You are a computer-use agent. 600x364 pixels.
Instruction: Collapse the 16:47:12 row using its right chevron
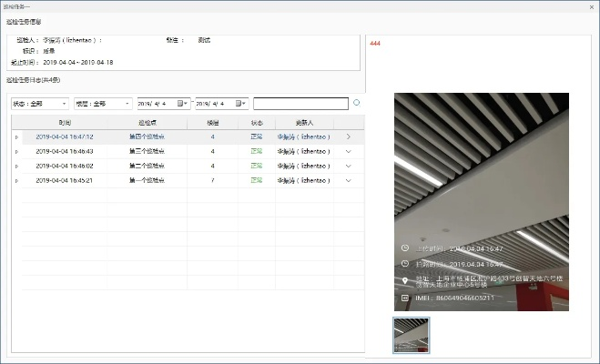(348, 136)
